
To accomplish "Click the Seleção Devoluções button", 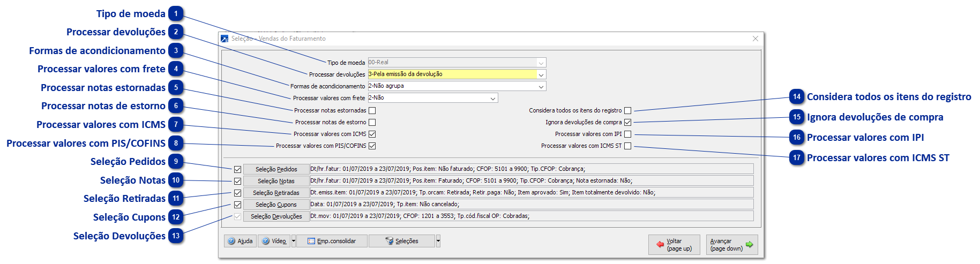I will (x=276, y=216).
